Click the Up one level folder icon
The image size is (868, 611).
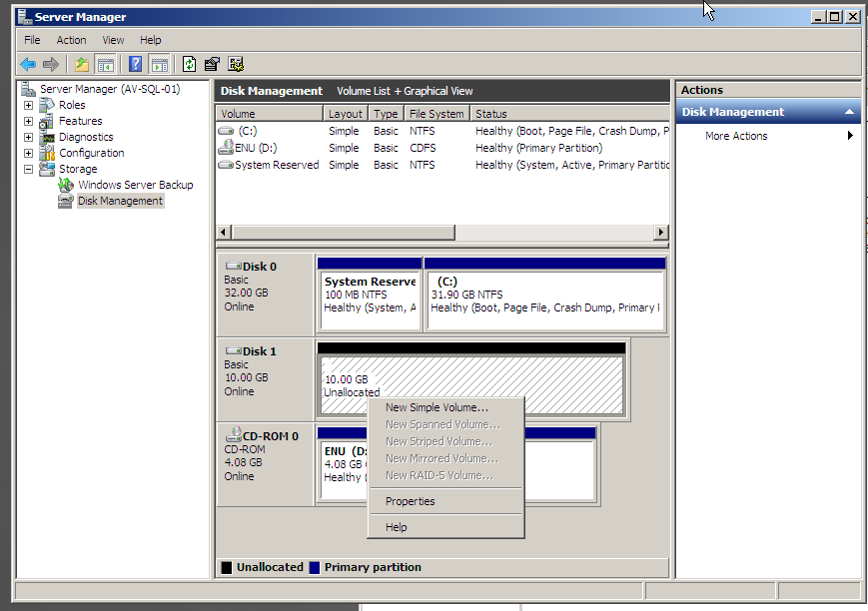click(x=82, y=64)
